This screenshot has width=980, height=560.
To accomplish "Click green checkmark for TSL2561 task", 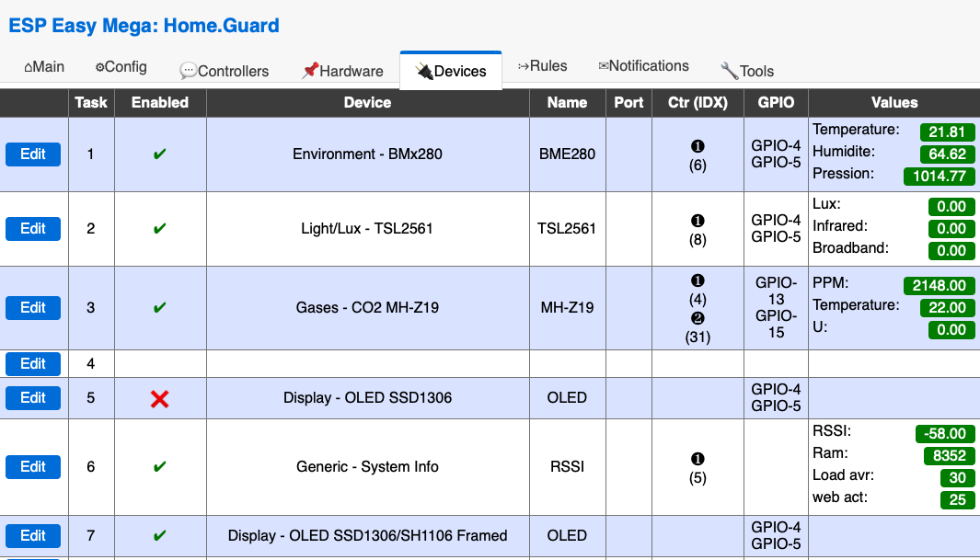I will pyautogui.click(x=159, y=229).
